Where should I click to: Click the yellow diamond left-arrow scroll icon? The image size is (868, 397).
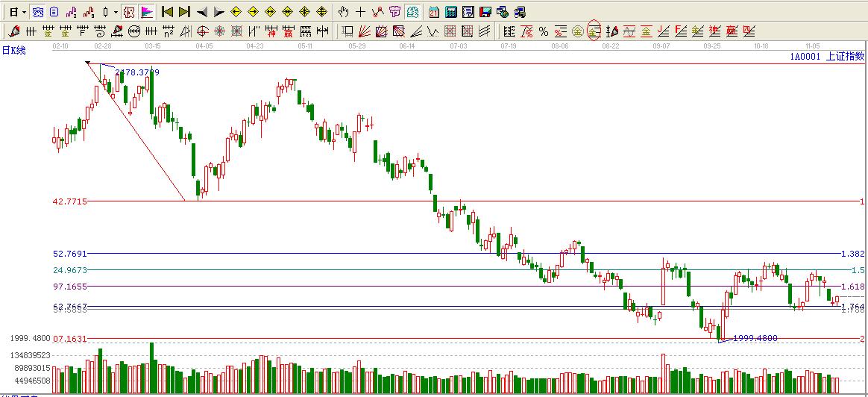point(236,12)
